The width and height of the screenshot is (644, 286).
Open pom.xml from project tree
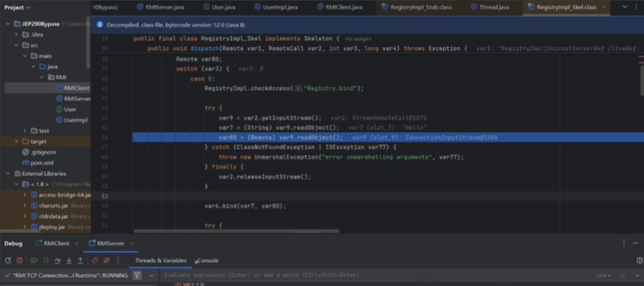click(37, 163)
